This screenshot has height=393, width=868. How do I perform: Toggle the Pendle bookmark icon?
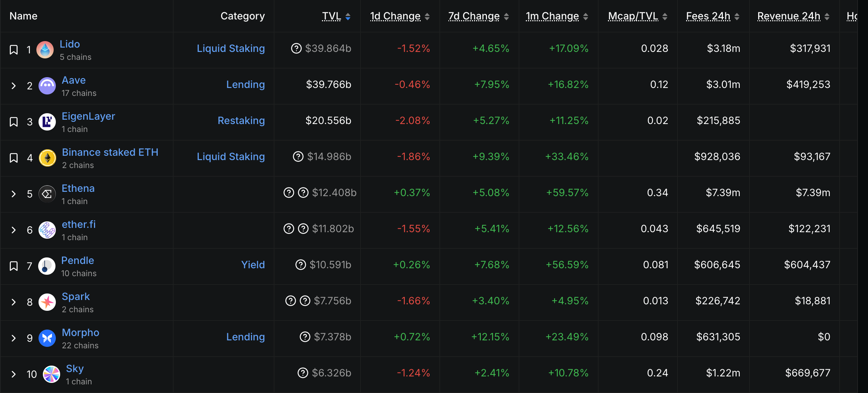point(14,266)
